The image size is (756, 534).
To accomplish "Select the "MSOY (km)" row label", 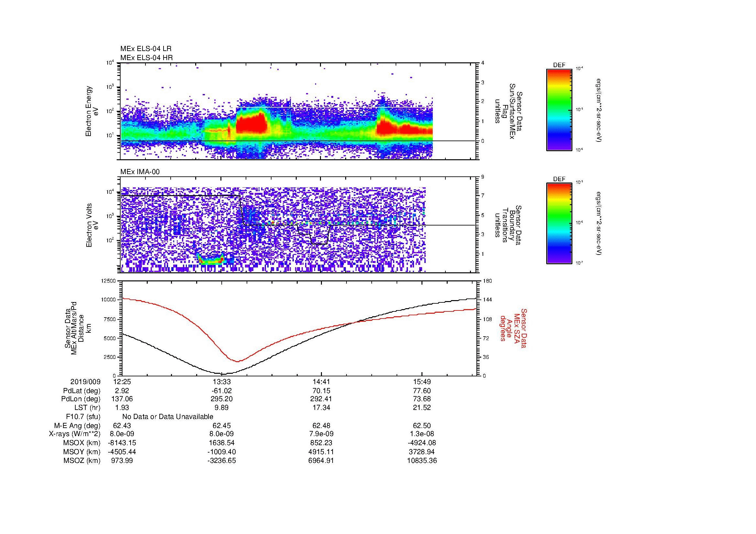I will 82,452.
